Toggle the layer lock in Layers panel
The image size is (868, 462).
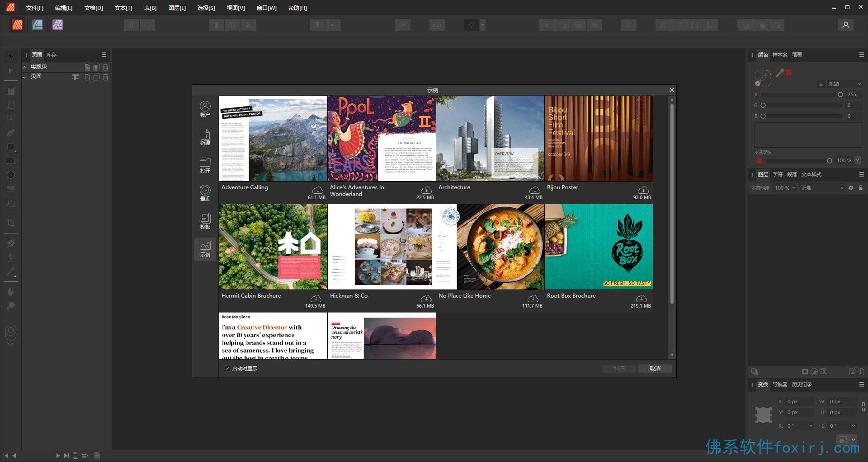(861, 188)
